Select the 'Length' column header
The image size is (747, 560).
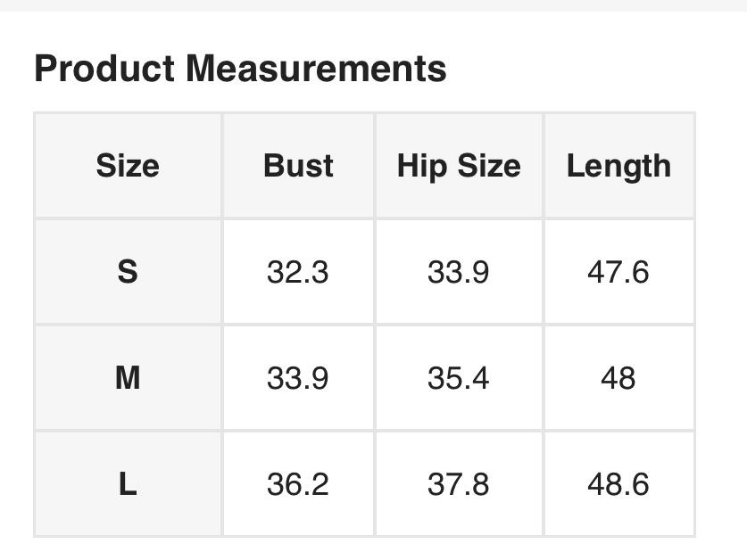point(618,166)
